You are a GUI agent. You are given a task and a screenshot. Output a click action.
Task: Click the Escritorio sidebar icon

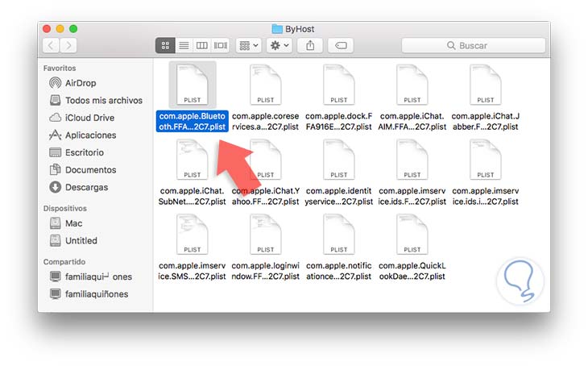[x=55, y=152]
